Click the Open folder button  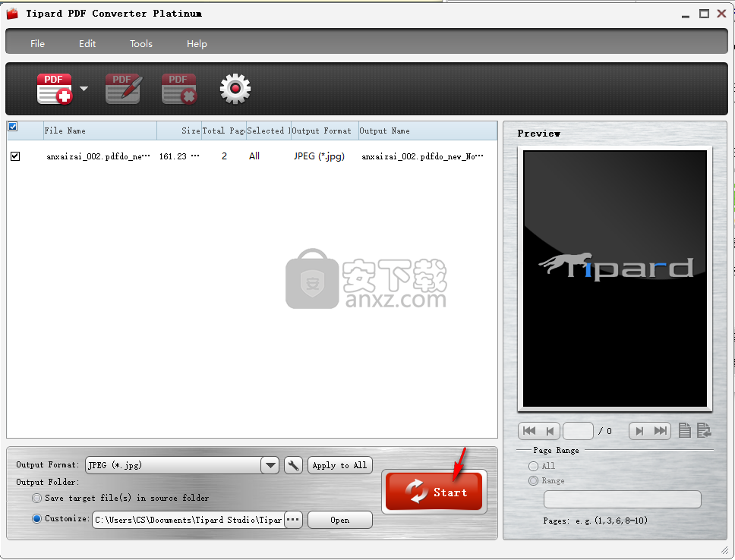[x=340, y=521]
